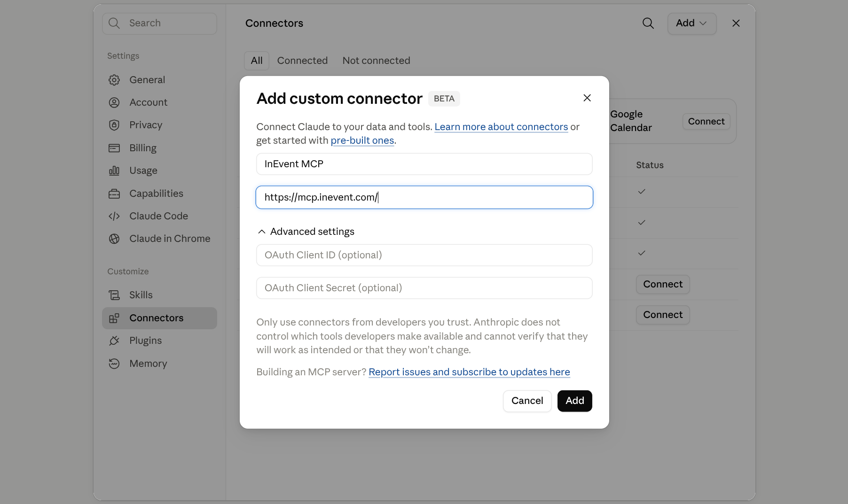Click the Plugins plug icon

click(114, 341)
